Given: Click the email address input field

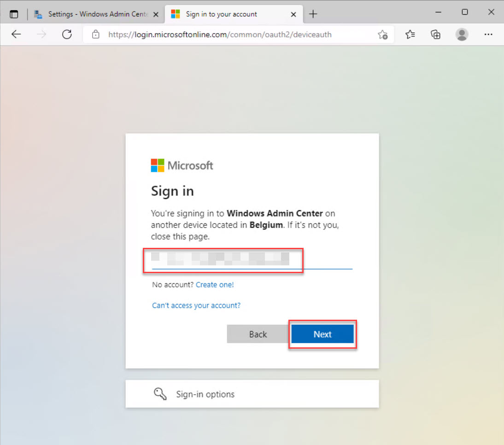Looking at the screenshot, I should point(223,259).
